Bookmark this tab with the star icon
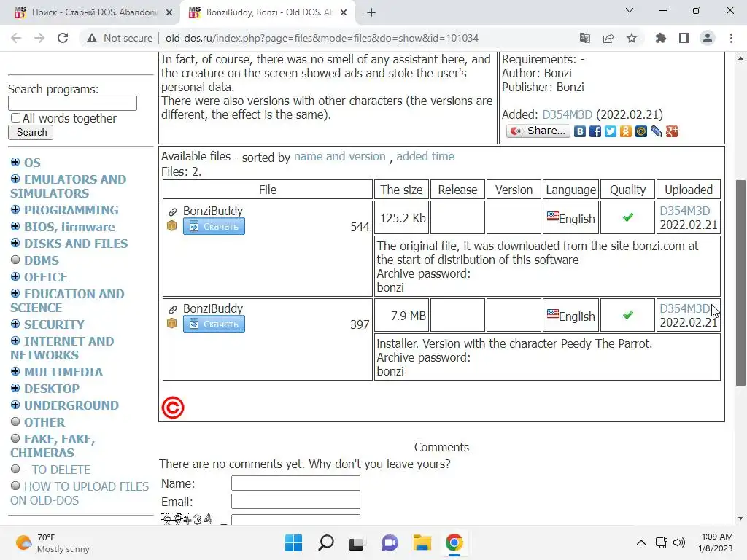 coord(632,38)
